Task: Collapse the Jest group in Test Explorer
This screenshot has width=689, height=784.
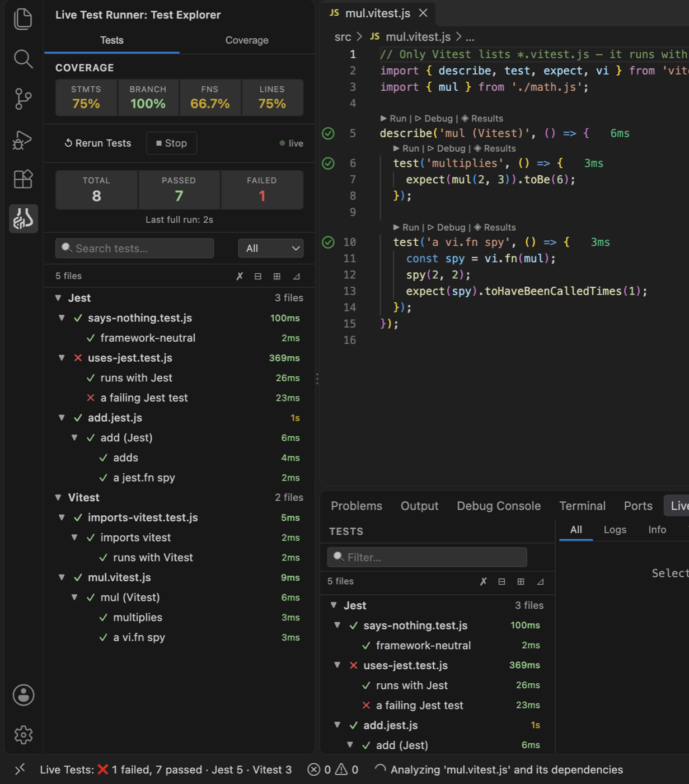Action: (58, 298)
